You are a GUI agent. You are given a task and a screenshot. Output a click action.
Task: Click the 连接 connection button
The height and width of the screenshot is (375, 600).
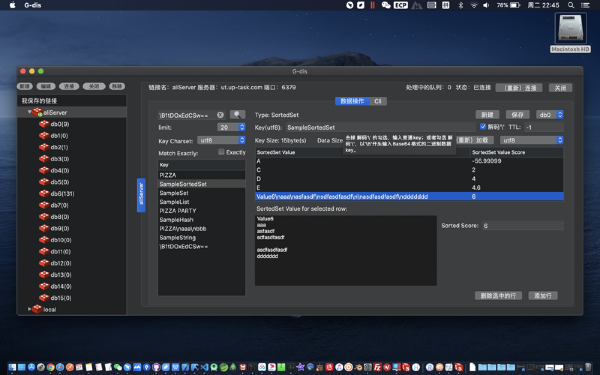[x=69, y=86]
